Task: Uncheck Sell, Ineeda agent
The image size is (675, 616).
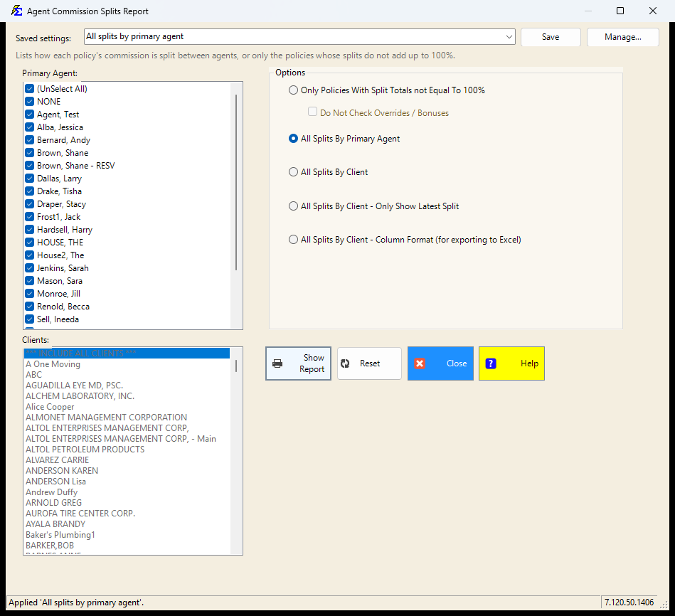Action: (x=29, y=319)
